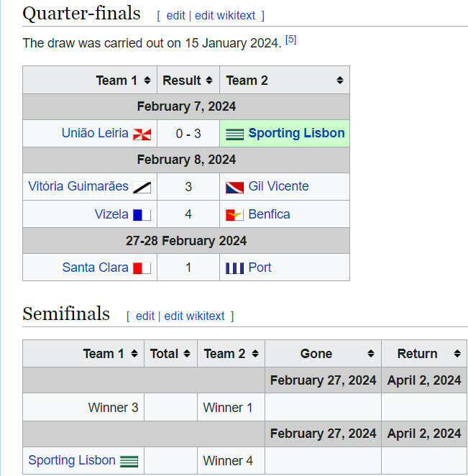Image resolution: width=468 pixels, height=476 pixels.
Task: Open edit wikitext for Quarter-finals
Action: tap(226, 15)
